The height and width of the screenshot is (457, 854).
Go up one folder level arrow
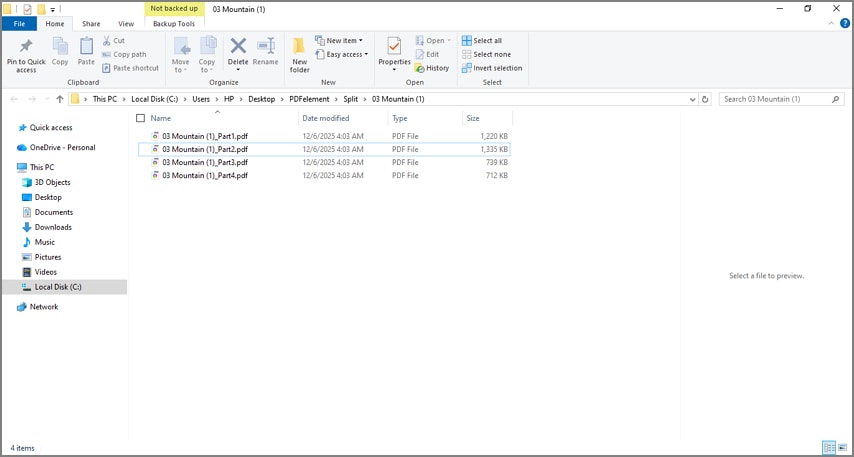pos(60,99)
